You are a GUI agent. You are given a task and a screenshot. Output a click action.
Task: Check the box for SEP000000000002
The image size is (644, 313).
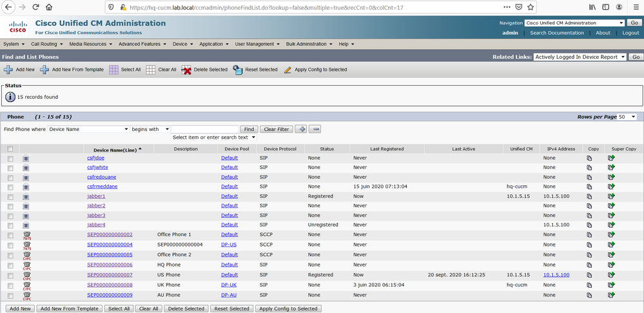10,236
